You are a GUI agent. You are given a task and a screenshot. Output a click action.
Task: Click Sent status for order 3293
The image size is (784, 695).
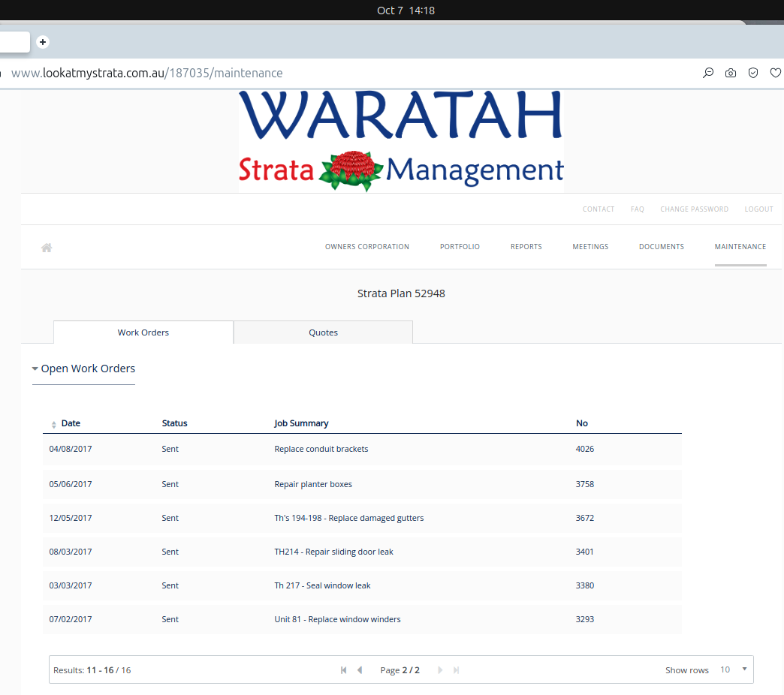click(x=170, y=619)
